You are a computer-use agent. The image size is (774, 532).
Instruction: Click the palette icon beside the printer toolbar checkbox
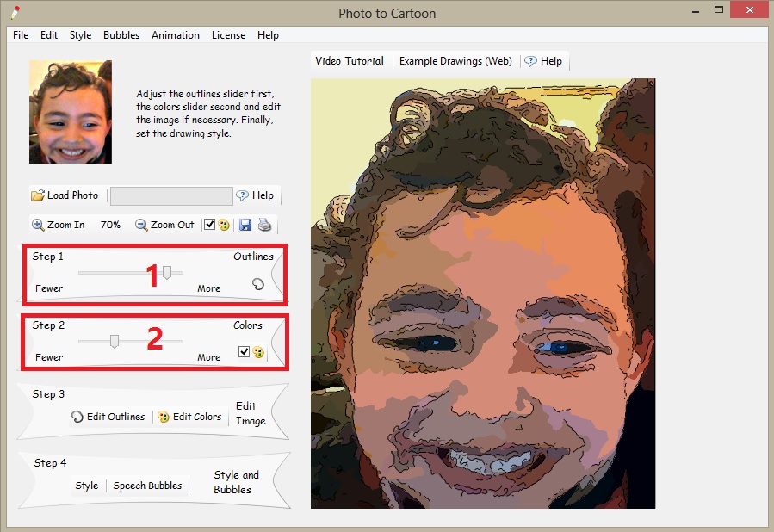click(224, 225)
